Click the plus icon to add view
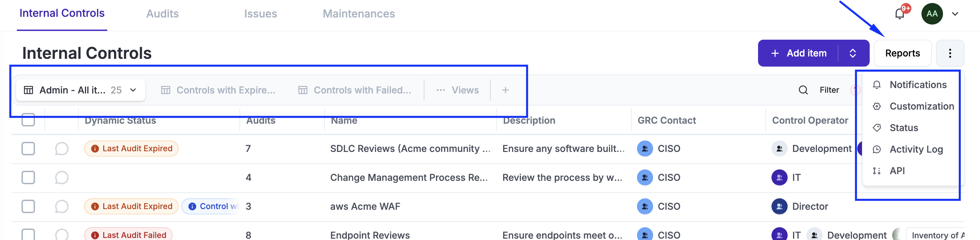The image size is (980, 240). pyautogui.click(x=505, y=90)
